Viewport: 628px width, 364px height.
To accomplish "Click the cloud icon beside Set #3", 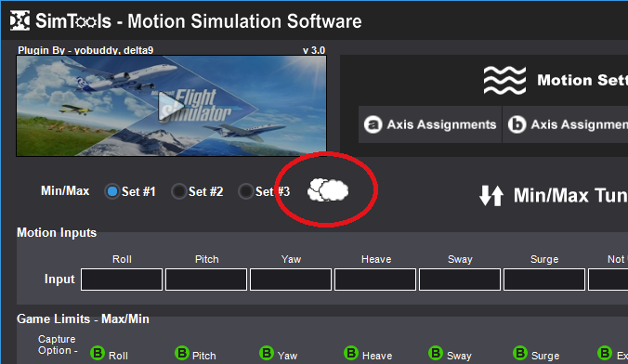I will tap(328, 190).
